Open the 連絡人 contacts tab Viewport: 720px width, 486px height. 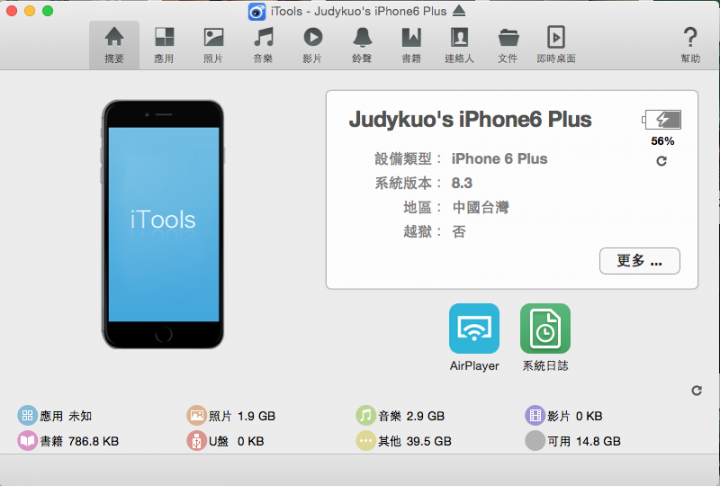click(459, 45)
